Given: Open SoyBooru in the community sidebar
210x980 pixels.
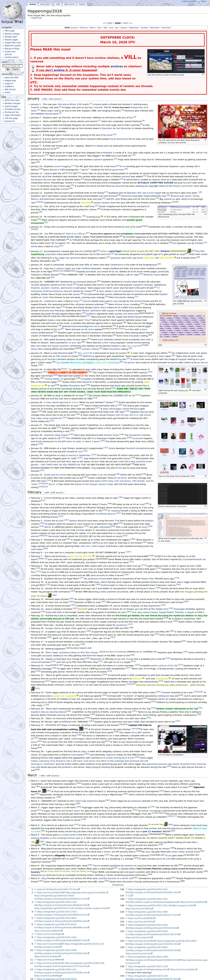Looking at the screenshot, I should coord(9,86).
